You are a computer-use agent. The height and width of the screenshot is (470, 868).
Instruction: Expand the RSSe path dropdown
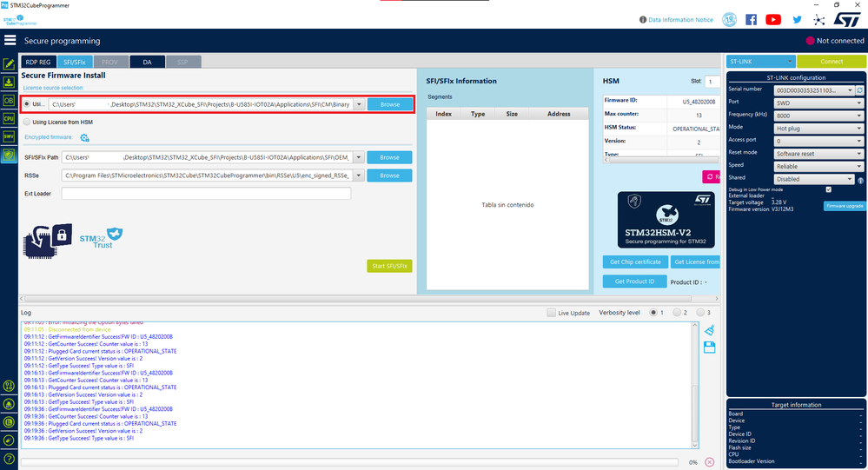[x=359, y=175]
